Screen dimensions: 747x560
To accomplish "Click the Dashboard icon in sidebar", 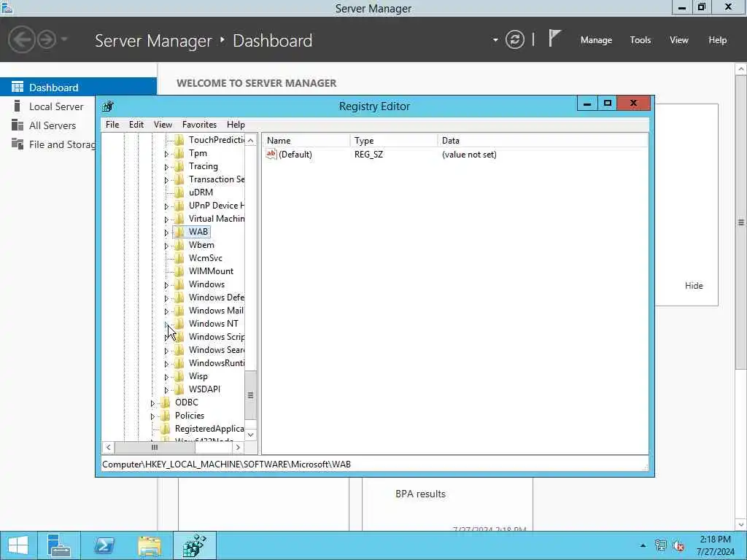I will [x=18, y=87].
